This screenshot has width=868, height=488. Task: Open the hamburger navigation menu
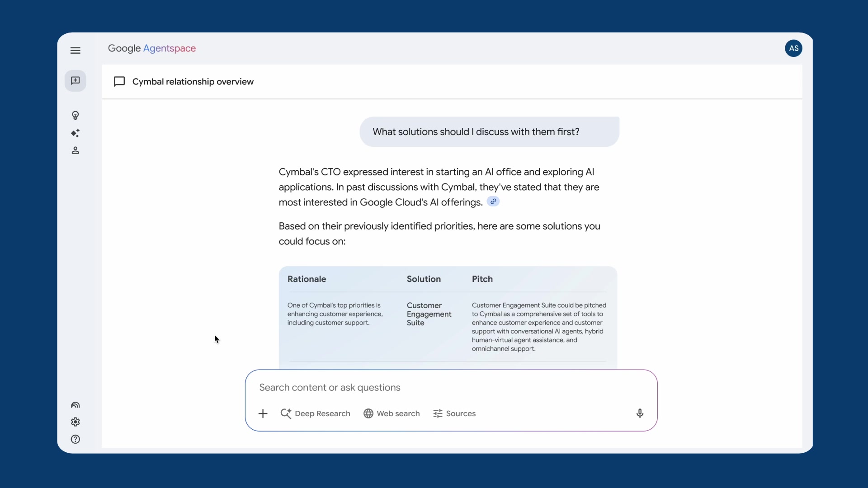pos(75,50)
